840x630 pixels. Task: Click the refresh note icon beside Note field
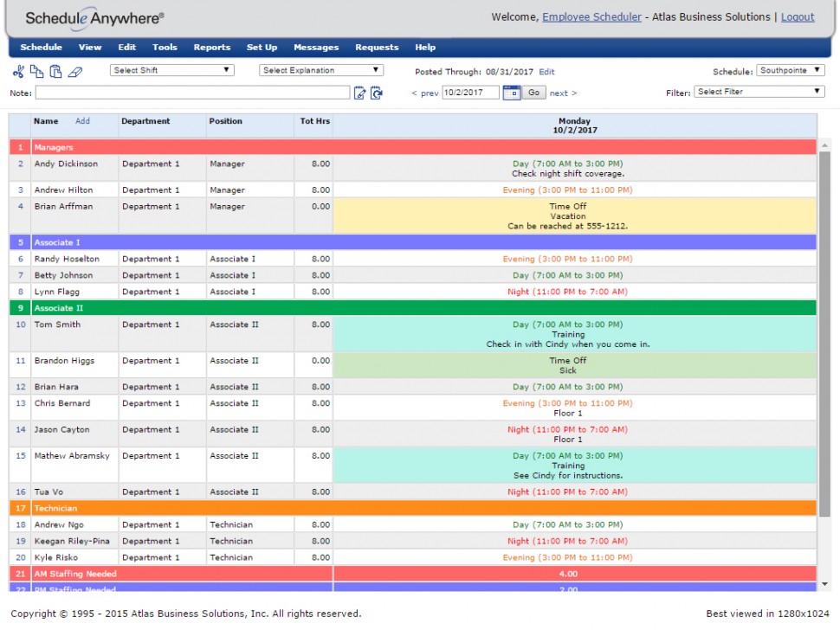(x=377, y=93)
